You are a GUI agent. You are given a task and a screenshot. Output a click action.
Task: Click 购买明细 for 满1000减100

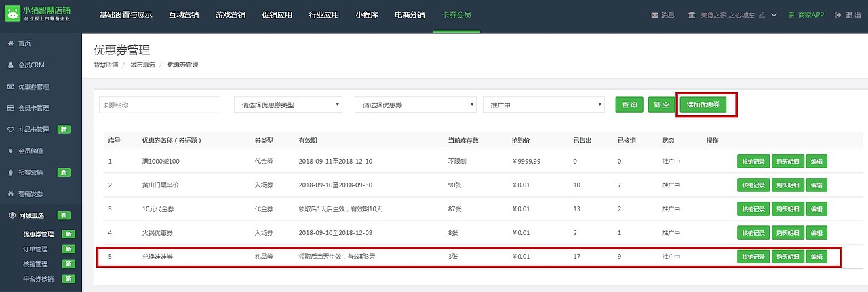(788, 162)
